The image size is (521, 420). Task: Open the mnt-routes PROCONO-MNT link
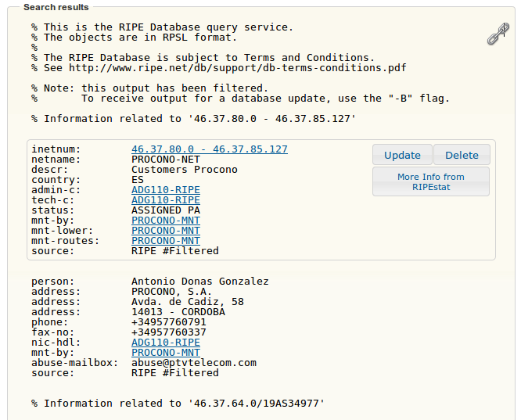(x=166, y=241)
